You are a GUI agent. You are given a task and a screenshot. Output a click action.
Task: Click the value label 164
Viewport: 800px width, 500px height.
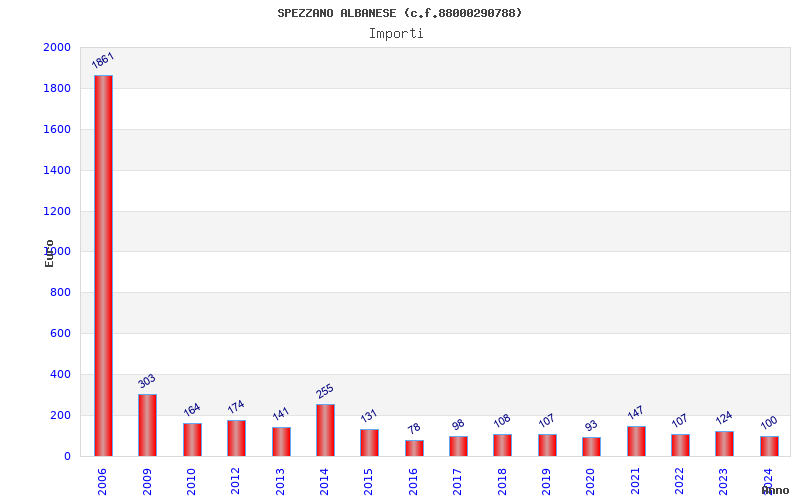coord(192,409)
